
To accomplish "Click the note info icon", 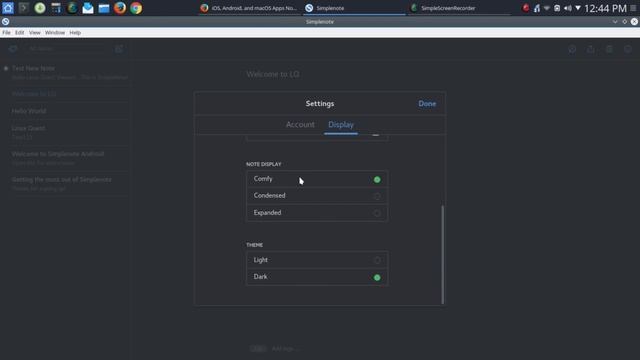I will click(628, 49).
